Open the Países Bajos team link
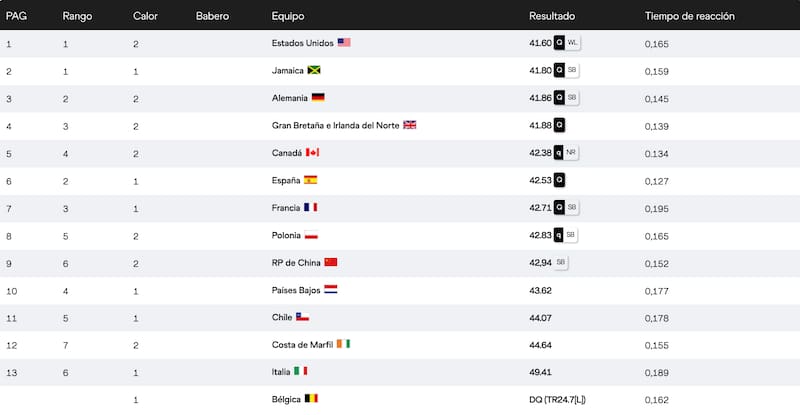This screenshot has width=800, height=415. click(x=296, y=290)
